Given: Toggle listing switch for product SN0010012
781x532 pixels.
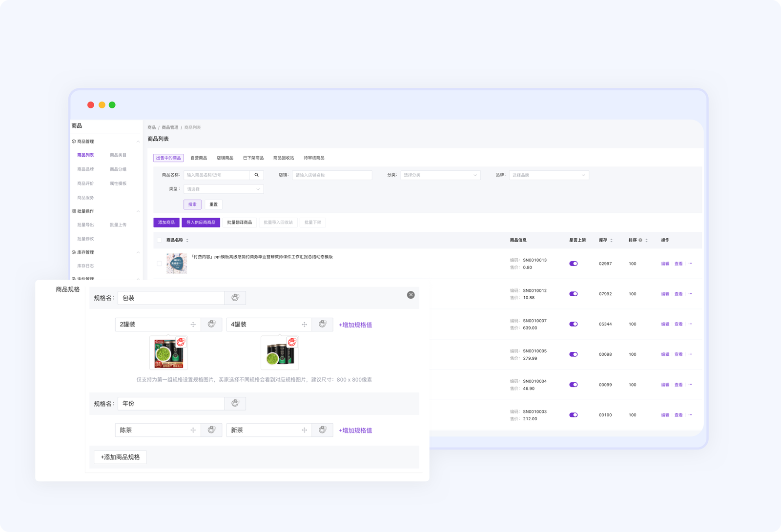Looking at the screenshot, I should [574, 294].
